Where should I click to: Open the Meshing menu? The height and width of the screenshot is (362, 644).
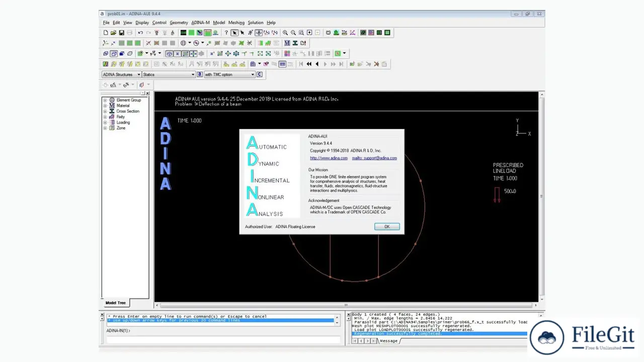[236, 23]
